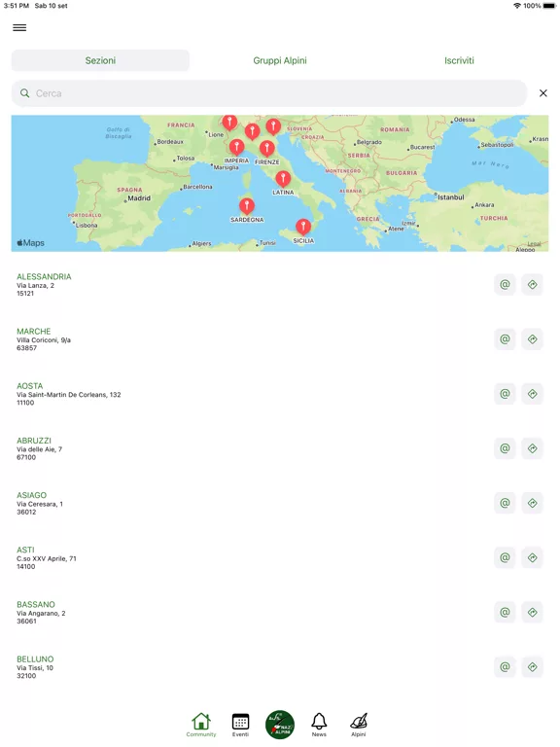
Task: Open the Legal link on map
Action: [534, 244]
